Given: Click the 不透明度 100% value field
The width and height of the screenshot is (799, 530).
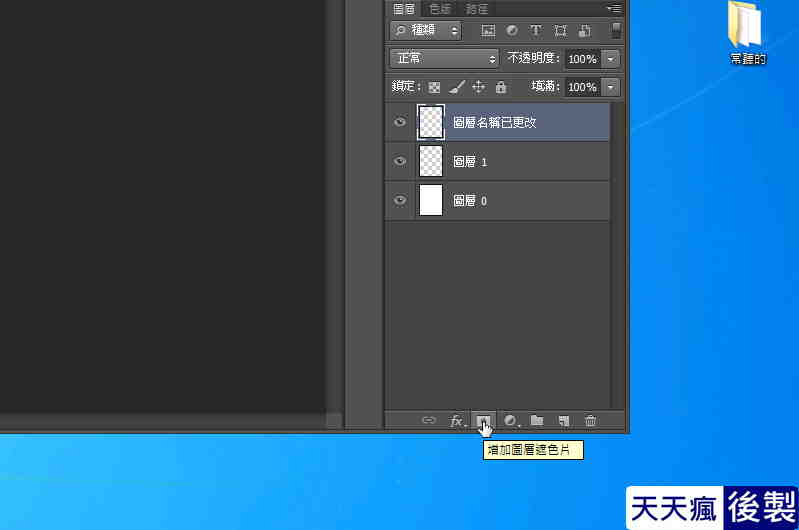Looking at the screenshot, I should (582, 59).
